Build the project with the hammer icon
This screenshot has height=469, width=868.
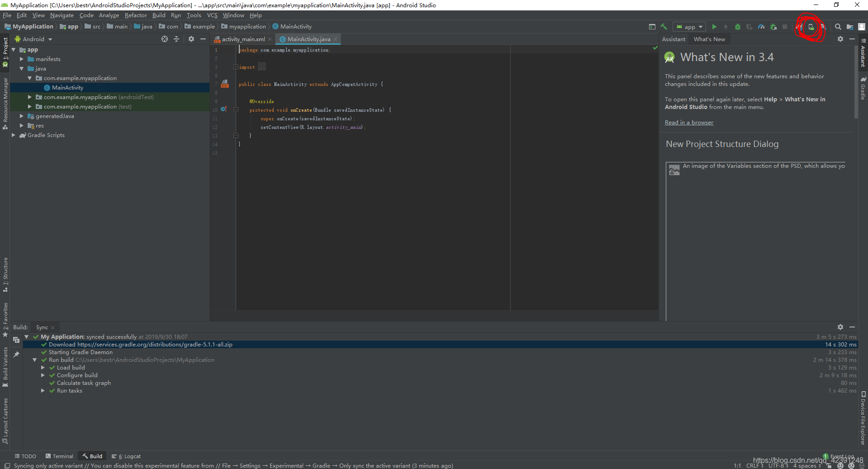coord(664,27)
